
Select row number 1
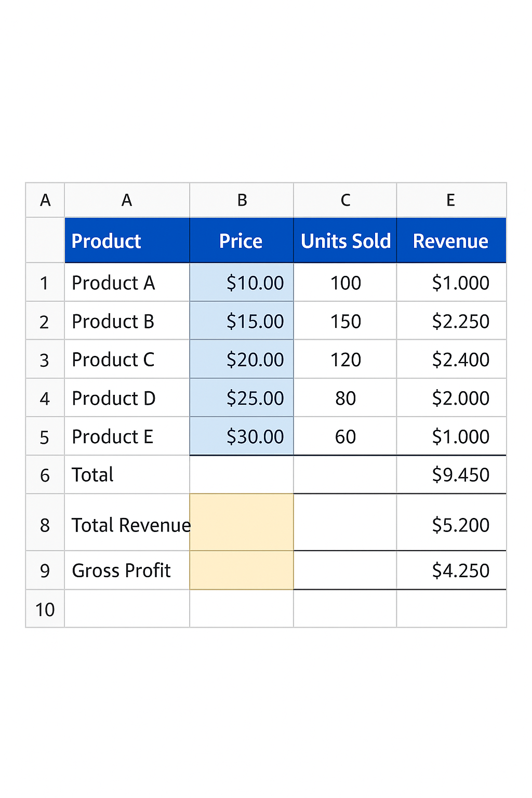tap(45, 283)
